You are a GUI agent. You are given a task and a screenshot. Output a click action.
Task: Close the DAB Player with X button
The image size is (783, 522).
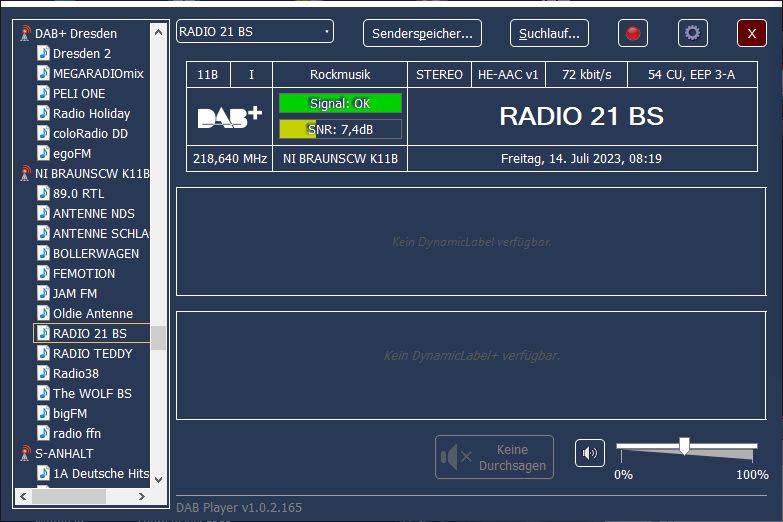tap(751, 33)
